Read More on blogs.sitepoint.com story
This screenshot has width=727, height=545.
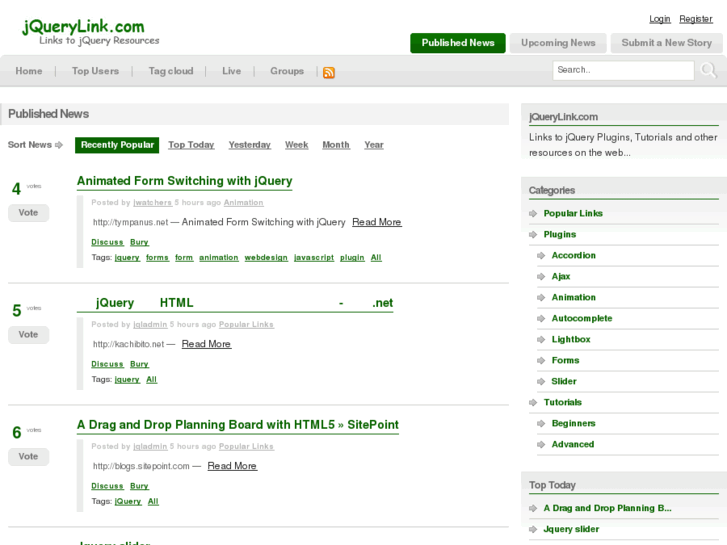[x=232, y=466]
